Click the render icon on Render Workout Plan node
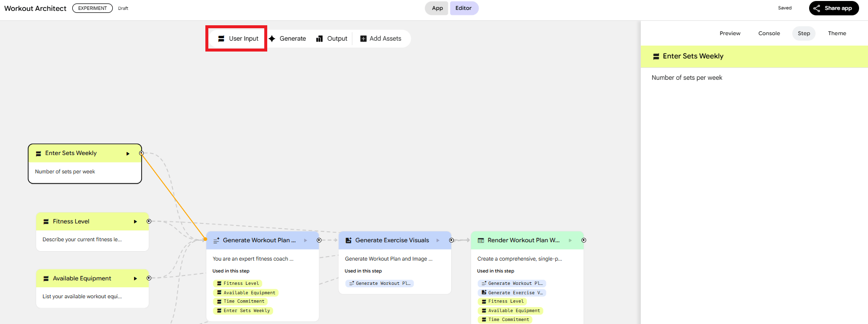Screen dimensions: 868x324 [481, 240]
